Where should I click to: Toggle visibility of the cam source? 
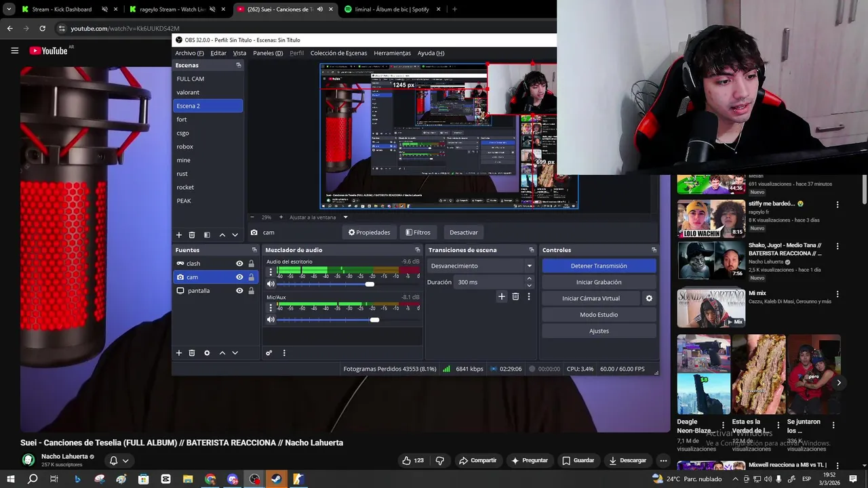tap(239, 277)
